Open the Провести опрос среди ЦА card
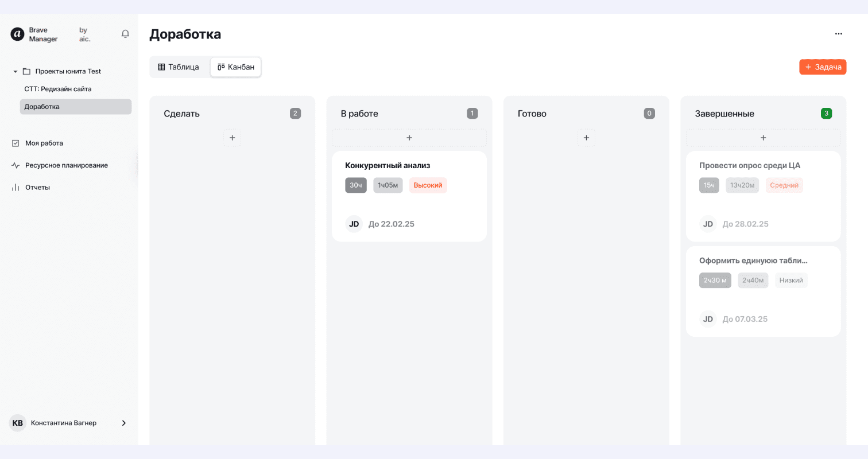The width and height of the screenshot is (868, 459). click(764, 196)
